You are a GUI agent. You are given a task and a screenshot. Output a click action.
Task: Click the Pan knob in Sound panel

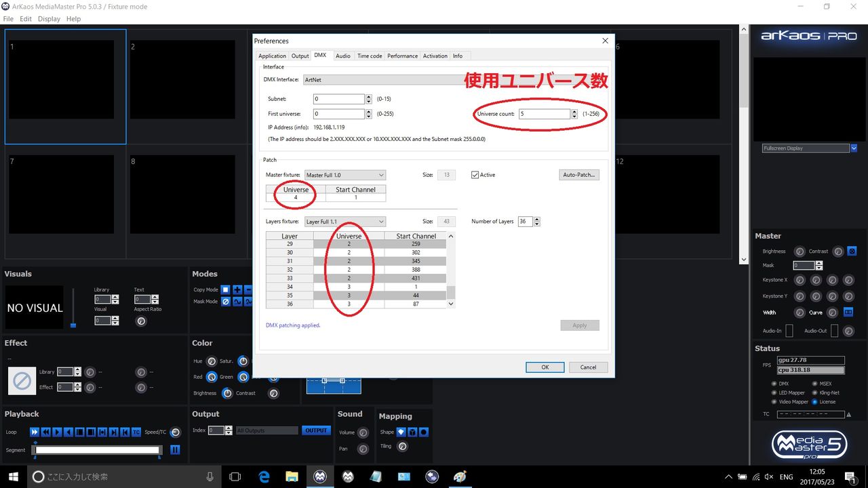click(363, 449)
